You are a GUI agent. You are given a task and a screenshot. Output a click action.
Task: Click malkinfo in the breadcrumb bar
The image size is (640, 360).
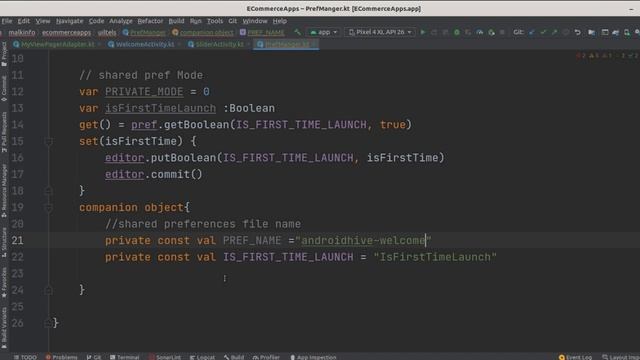pyautogui.click(x=22, y=32)
